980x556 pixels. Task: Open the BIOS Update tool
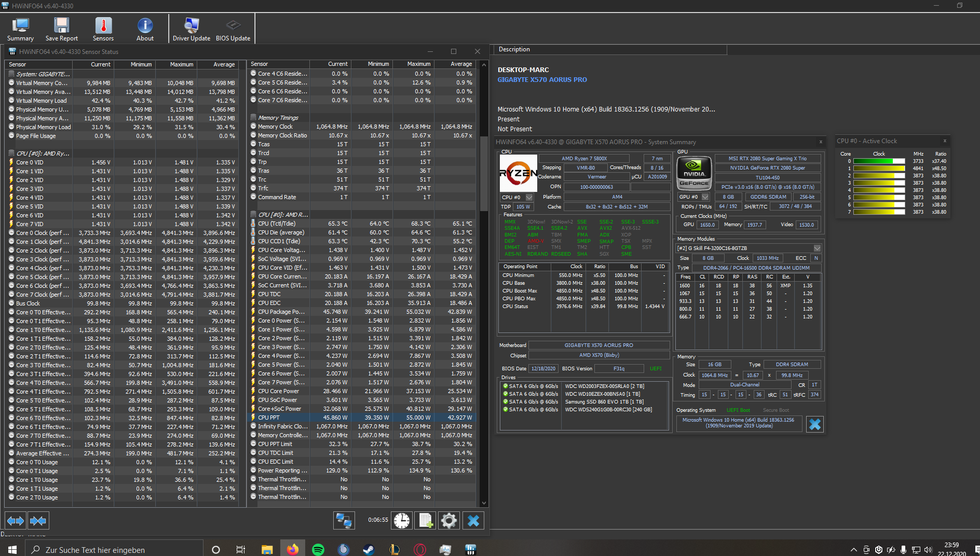[233, 29]
